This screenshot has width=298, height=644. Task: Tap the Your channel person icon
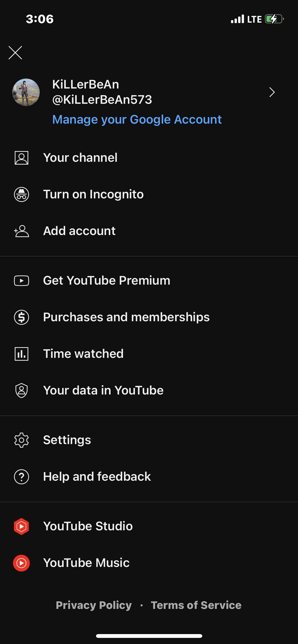click(x=21, y=158)
